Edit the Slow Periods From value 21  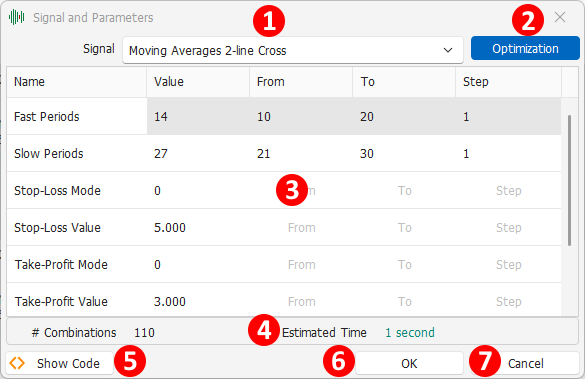coord(301,153)
